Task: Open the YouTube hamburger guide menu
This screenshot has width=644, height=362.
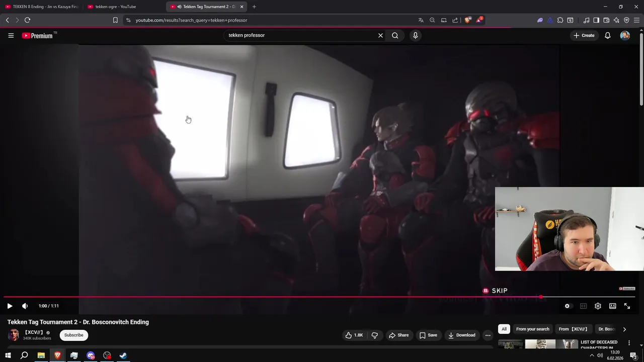Action: 11,35
